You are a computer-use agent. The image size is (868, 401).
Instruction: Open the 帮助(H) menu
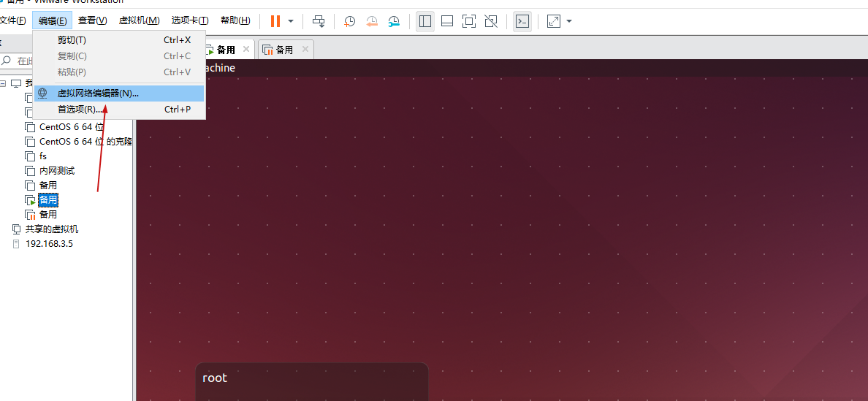pos(235,21)
